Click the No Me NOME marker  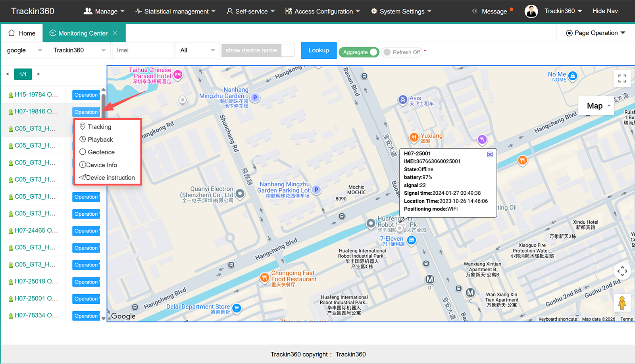(572, 76)
